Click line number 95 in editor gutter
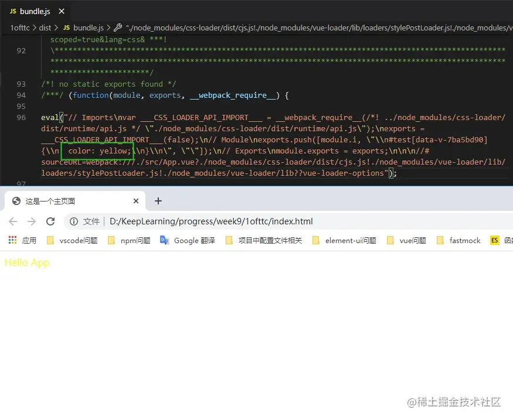The height and width of the screenshot is (420, 513). point(21,106)
